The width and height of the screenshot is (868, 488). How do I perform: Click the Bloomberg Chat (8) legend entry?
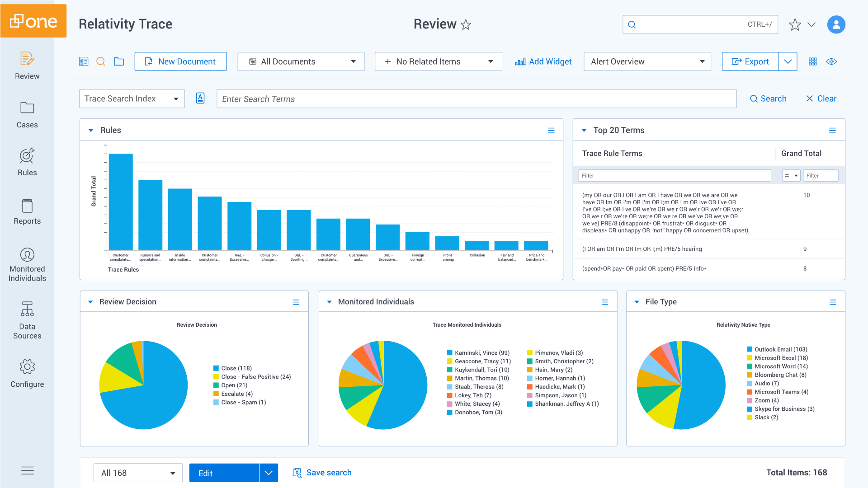point(776,375)
